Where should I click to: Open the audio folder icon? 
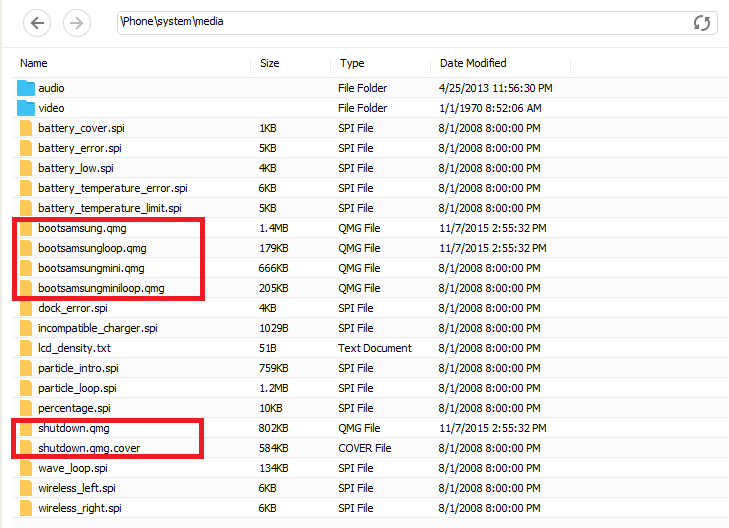[x=26, y=88]
